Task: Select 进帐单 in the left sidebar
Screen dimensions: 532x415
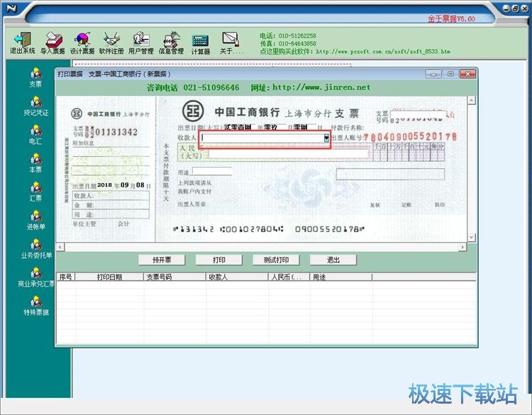Action: [x=35, y=220]
